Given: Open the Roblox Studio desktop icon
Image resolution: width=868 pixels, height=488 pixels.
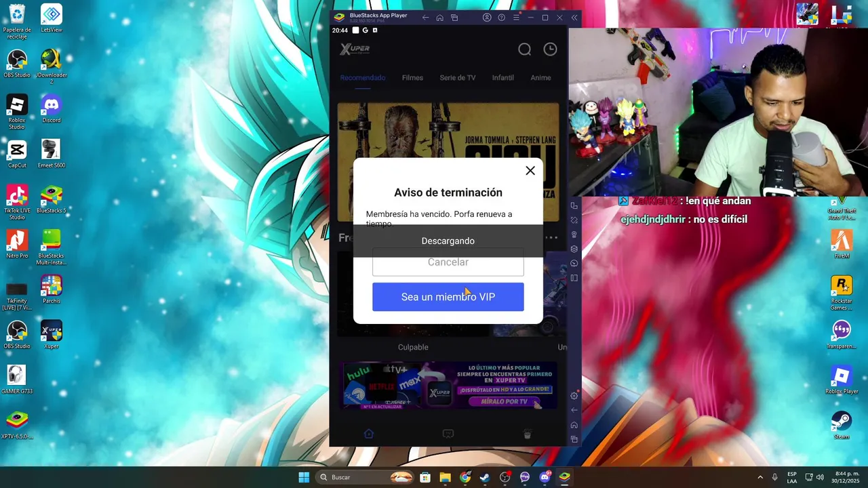Looking at the screenshot, I should [x=17, y=112].
